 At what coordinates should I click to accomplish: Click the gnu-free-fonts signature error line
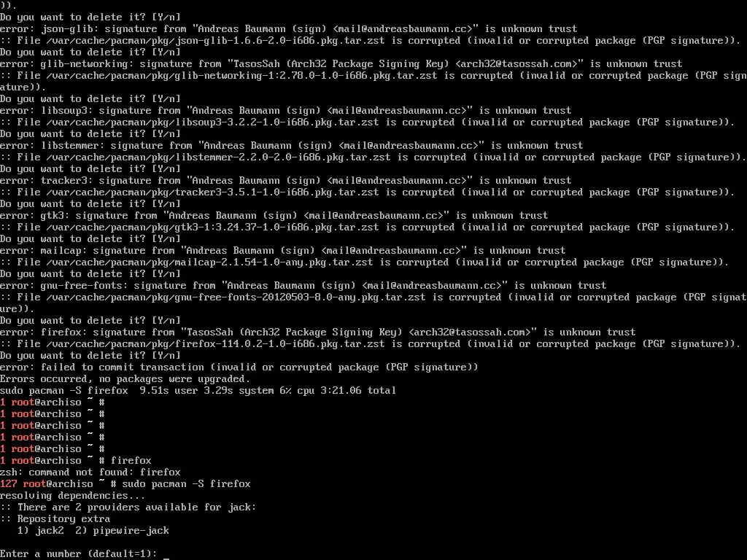pyautogui.click(x=303, y=286)
